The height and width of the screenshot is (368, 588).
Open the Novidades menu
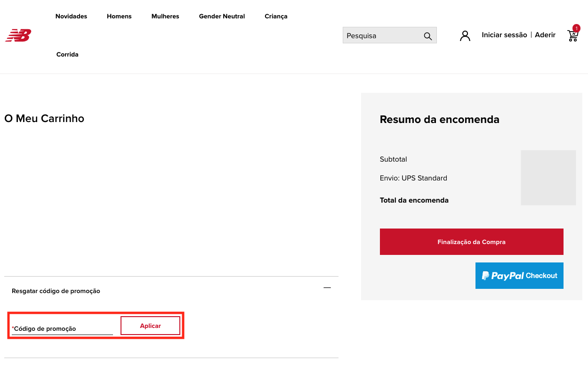[x=72, y=16]
